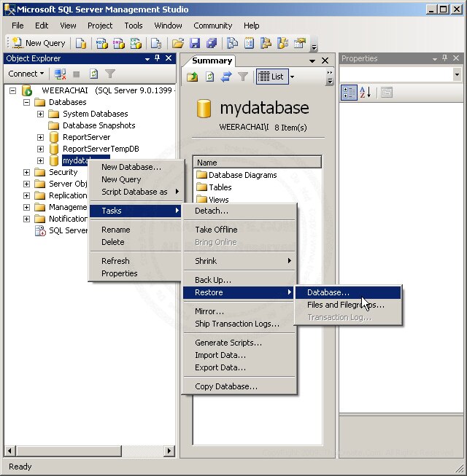
Task: Open the main toolbar options arrow
Action: pyautogui.click(x=314, y=47)
